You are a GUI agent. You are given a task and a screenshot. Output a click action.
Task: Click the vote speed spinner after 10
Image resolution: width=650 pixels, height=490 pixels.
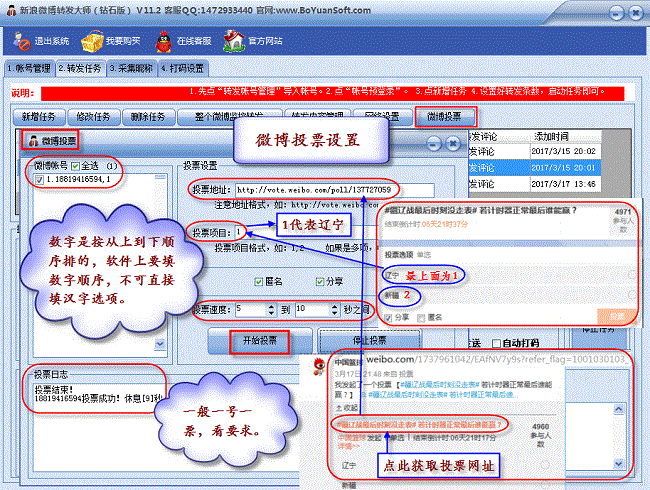coord(335,310)
